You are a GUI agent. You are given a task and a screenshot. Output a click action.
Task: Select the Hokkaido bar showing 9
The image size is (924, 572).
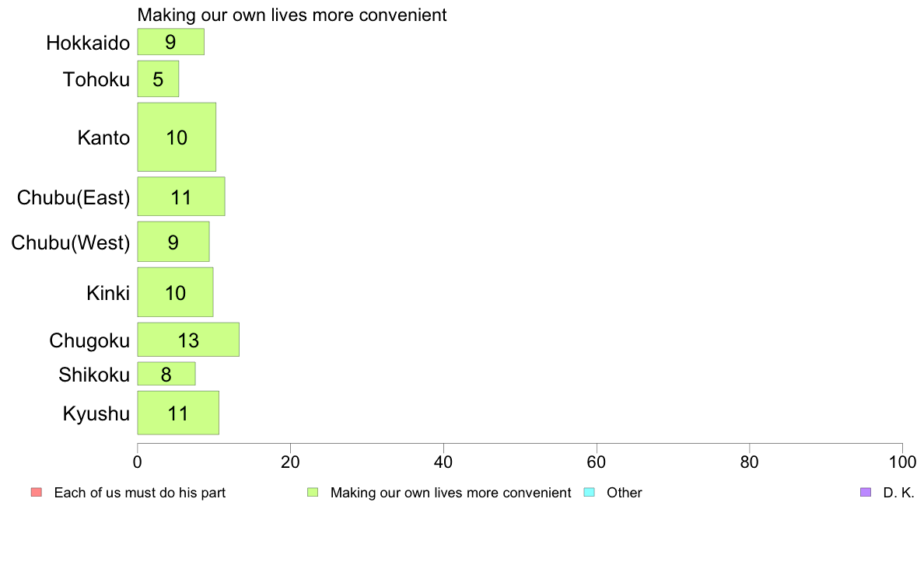[x=171, y=42]
